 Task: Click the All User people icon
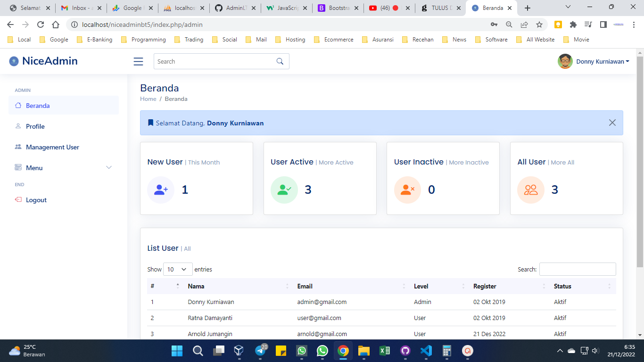coord(531,190)
